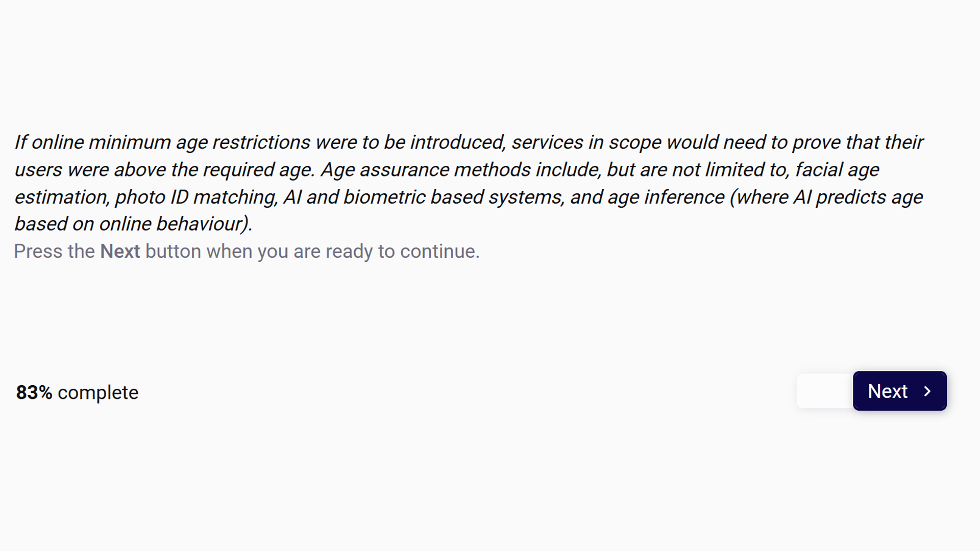
Task: Click the bold "83%" progress number
Action: [34, 392]
